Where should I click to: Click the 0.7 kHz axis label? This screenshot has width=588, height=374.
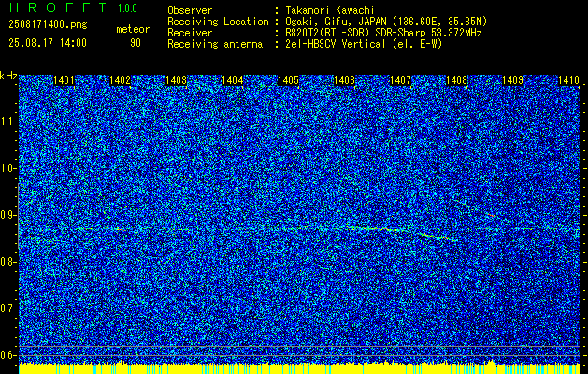tap(7, 309)
